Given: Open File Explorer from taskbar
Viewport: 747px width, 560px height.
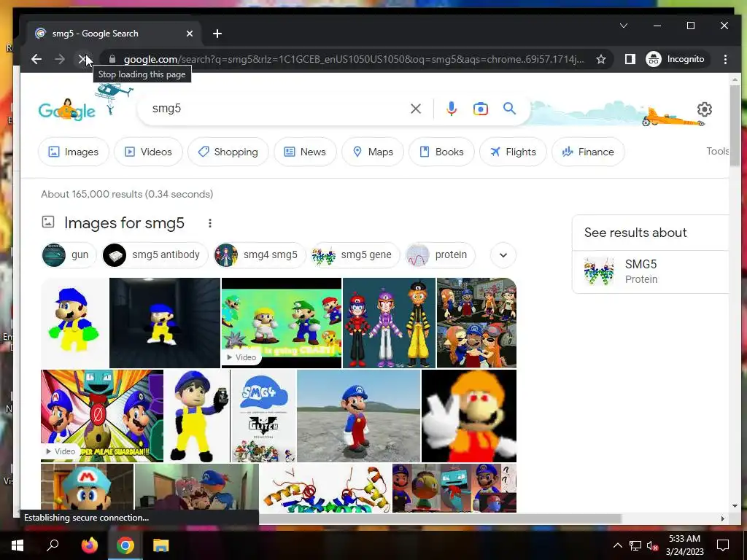Looking at the screenshot, I should [160, 545].
